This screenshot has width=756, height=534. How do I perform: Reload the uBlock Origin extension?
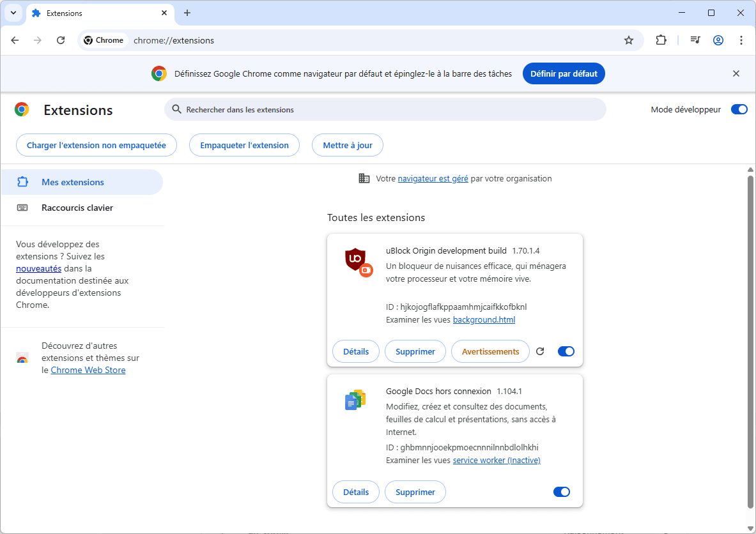pos(540,351)
